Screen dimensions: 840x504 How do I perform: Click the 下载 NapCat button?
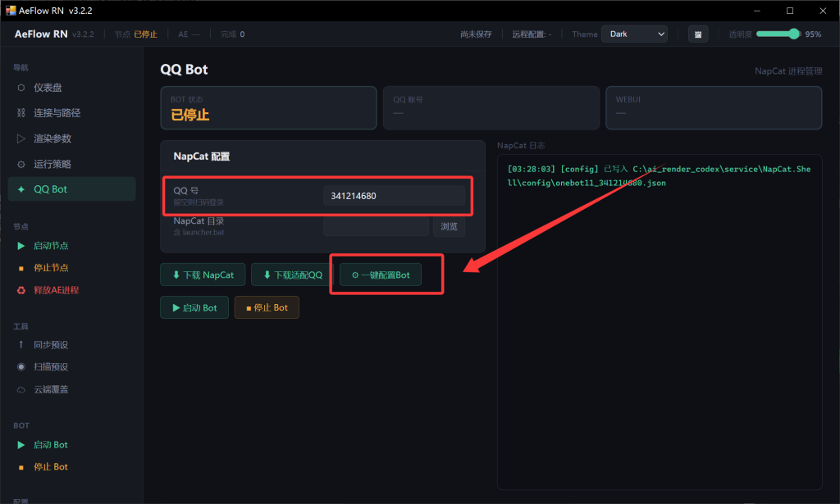pyautogui.click(x=203, y=275)
